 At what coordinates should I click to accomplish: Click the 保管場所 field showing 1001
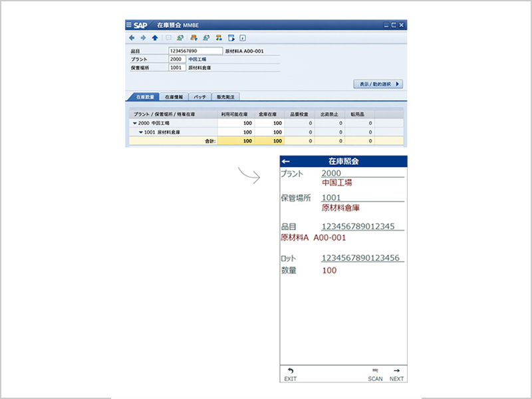click(177, 67)
